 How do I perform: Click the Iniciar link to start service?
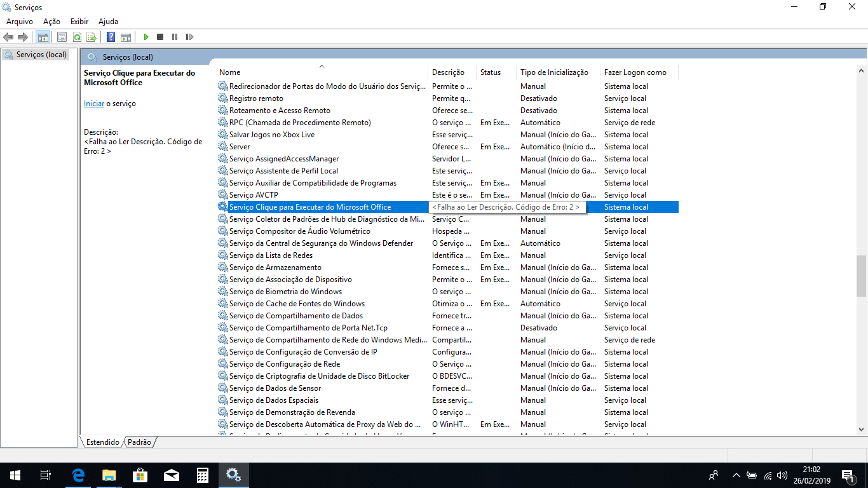[94, 104]
